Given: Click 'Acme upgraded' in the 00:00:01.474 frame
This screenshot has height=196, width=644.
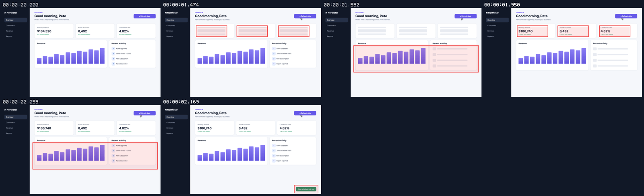Looking at the screenshot, I should click(282, 49).
